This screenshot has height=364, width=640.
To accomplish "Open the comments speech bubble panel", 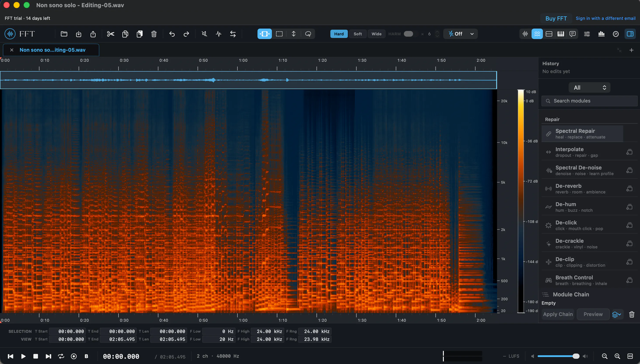I will [573, 34].
